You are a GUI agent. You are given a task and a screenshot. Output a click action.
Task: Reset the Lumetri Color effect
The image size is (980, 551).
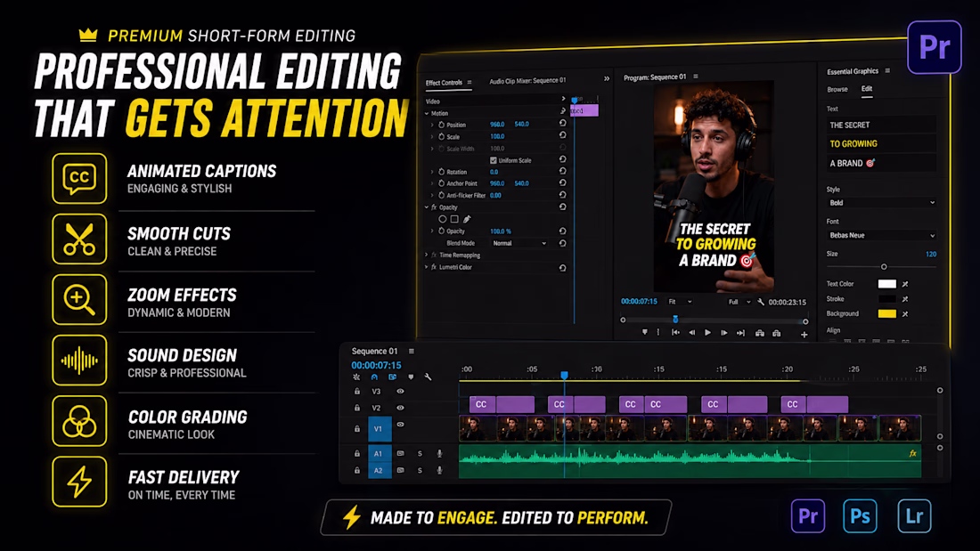pyautogui.click(x=562, y=267)
